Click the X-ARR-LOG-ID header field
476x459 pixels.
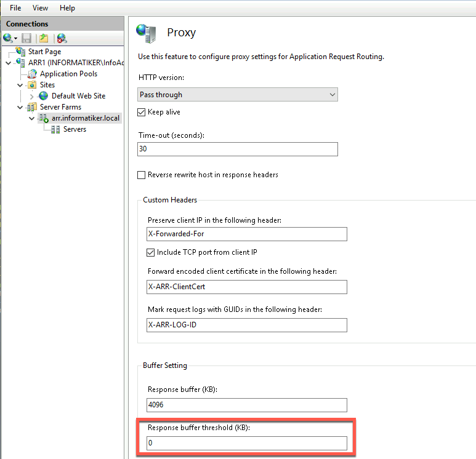[246, 325]
